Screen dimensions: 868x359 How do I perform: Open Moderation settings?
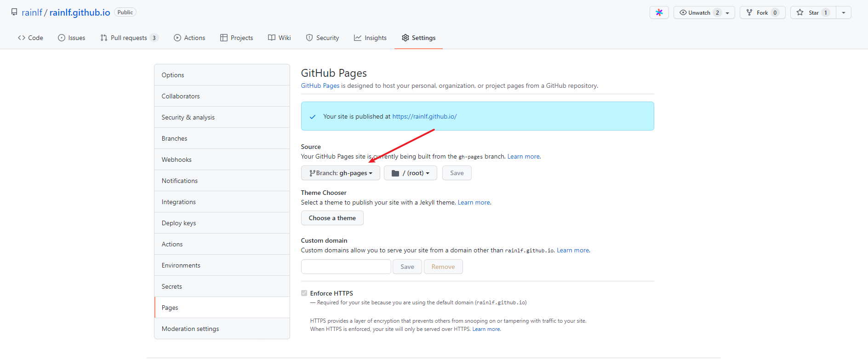[222, 329]
